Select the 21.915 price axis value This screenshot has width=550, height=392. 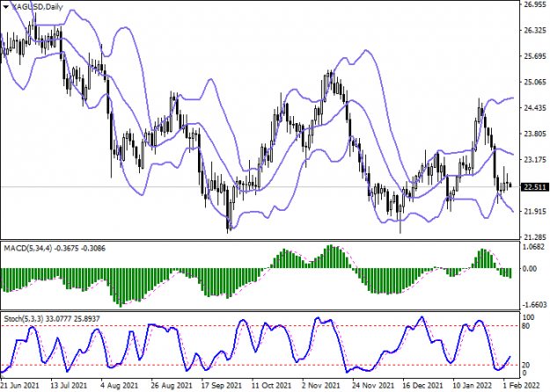534,211
